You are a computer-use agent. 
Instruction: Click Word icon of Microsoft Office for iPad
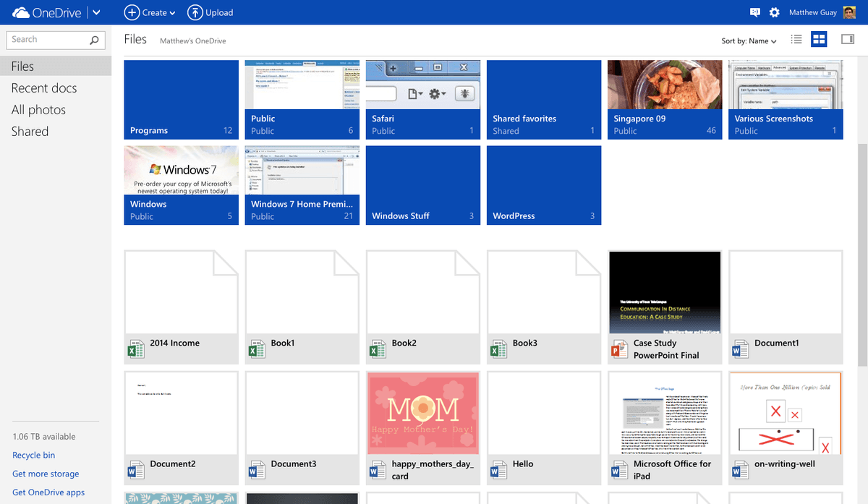click(x=618, y=471)
